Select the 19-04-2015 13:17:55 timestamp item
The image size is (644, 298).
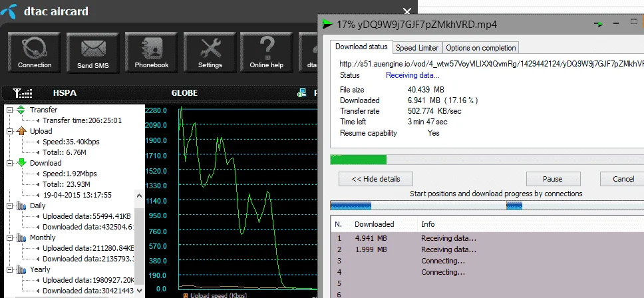pos(77,196)
